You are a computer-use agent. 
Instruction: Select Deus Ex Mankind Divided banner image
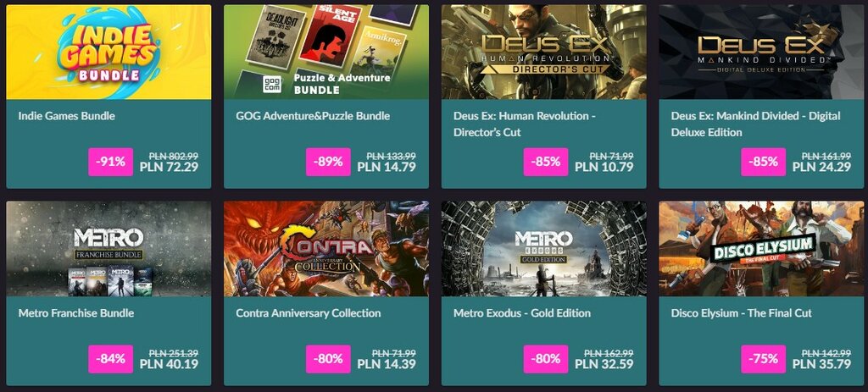tap(761, 52)
